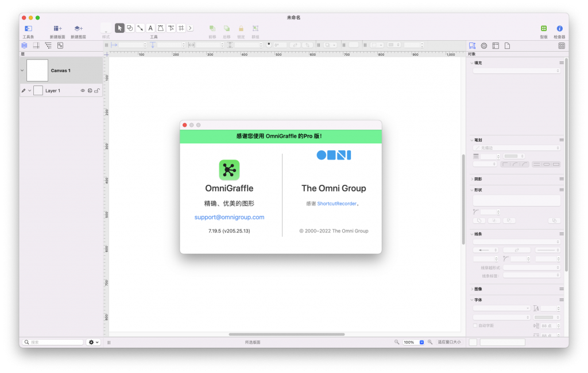Image resolution: width=588 pixels, height=373 pixels.
Task: Click 新建图层 to add a layer
Action: tap(78, 29)
